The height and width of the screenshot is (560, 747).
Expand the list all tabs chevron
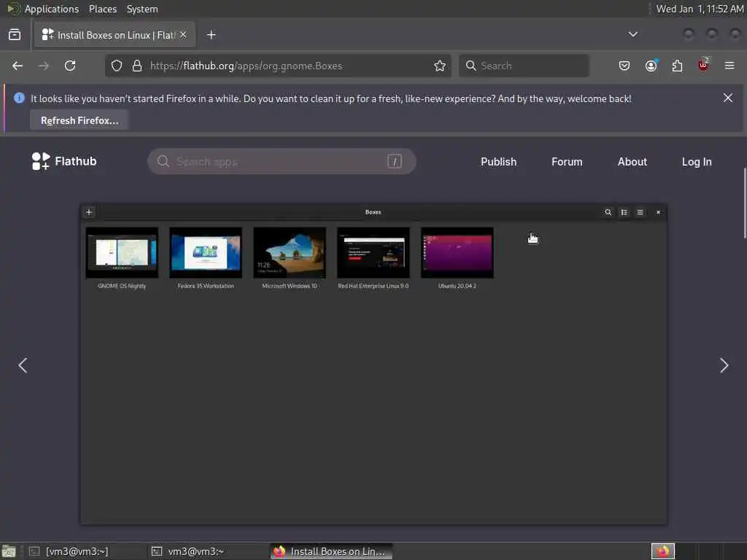pos(632,34)
